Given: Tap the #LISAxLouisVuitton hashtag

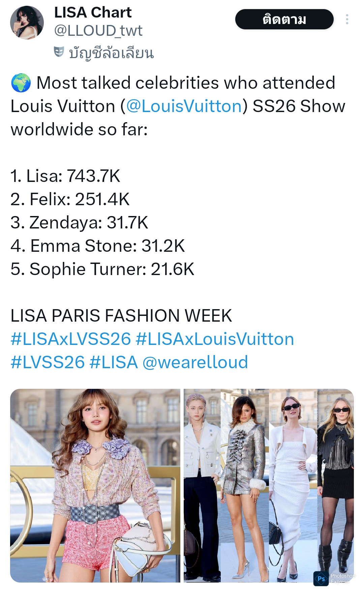Looking at the screenshot, I should coord(215,339).
